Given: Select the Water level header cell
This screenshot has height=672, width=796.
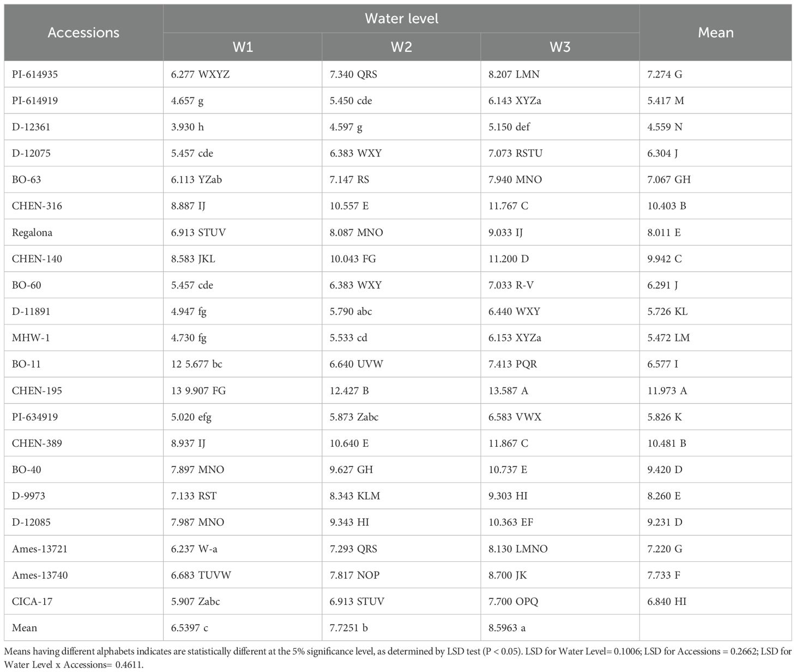Looking at the screenshot, I should point(401,19).
